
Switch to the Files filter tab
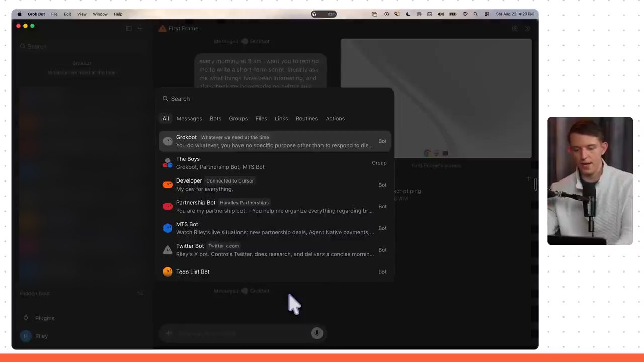point(261,118)
